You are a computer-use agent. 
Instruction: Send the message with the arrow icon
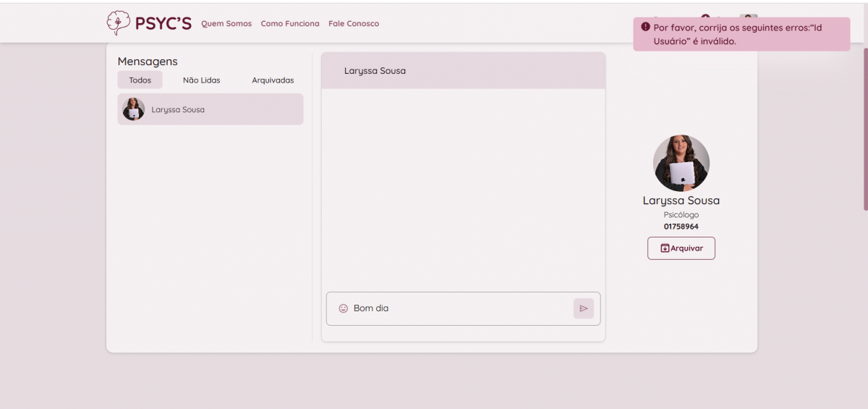tap(583, 308)
